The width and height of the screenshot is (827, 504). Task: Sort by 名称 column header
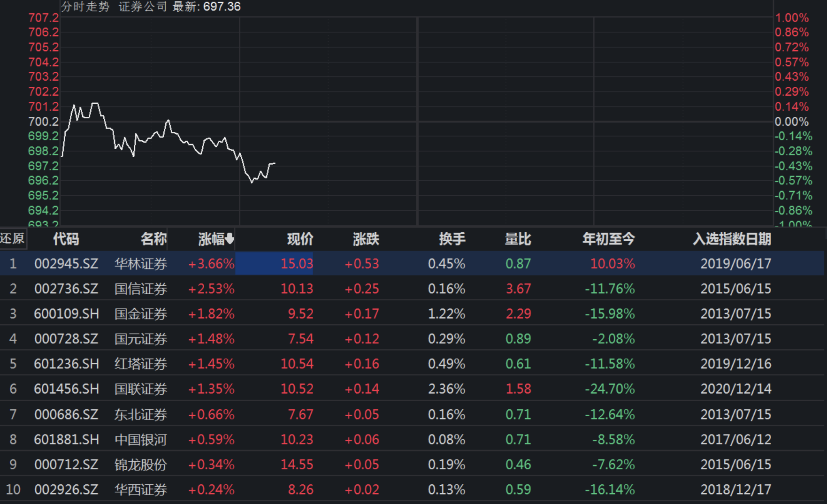(153, 239)
